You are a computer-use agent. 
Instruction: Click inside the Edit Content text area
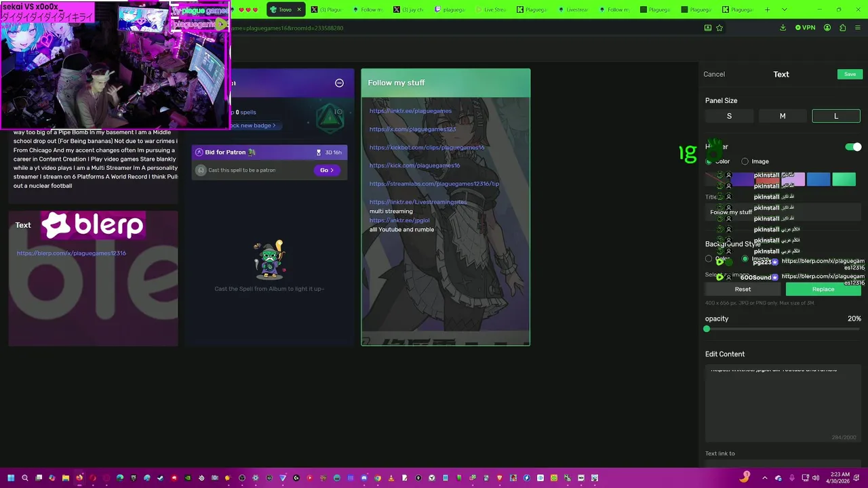coord(783,403)
